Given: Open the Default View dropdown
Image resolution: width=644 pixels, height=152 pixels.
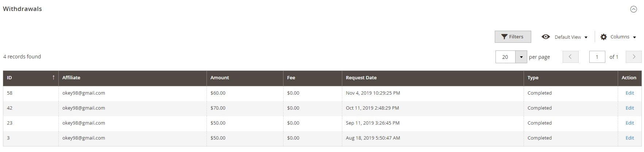Looking at the screenshot, I should tap(564, 37).
